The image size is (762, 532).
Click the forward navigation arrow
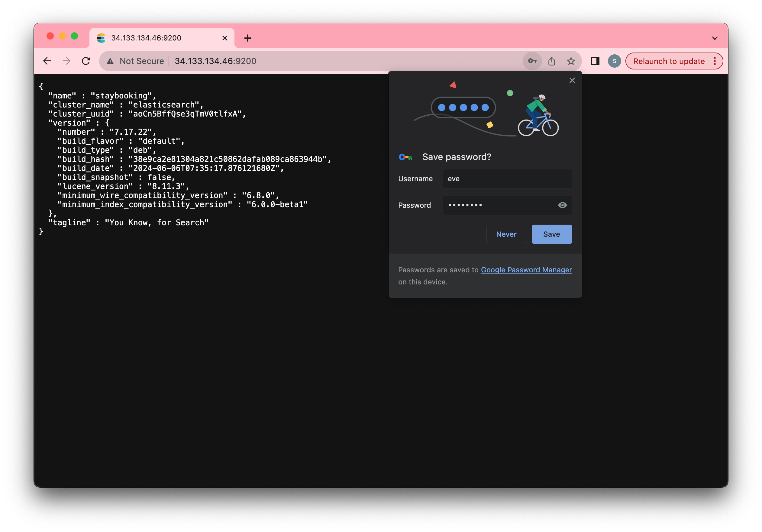(66, 61)
